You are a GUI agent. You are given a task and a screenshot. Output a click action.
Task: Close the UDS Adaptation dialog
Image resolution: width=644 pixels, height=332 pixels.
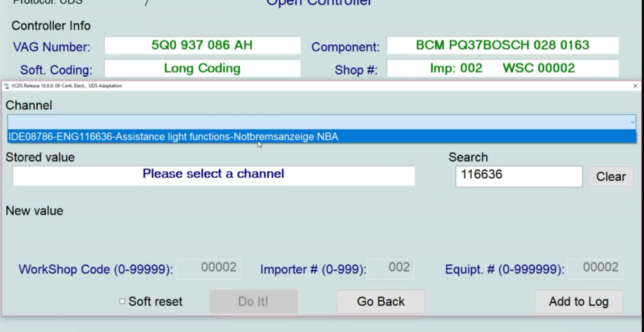635,86
